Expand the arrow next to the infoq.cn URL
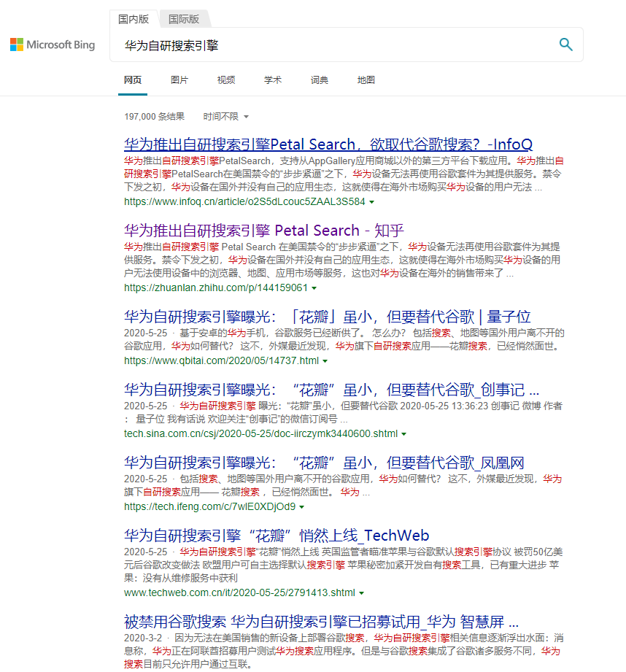This screenshot has width=626, height=672. point(372,202)
